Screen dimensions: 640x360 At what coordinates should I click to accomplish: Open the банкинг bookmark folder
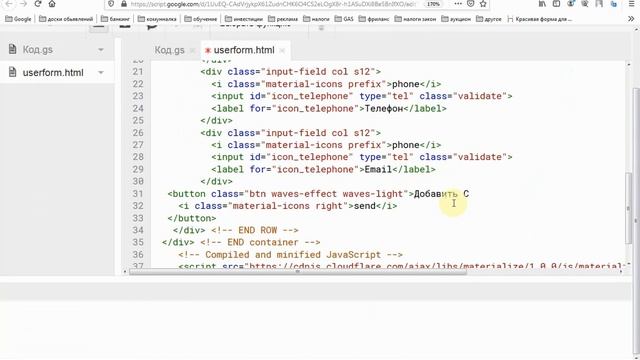click(x=116, y=19)
